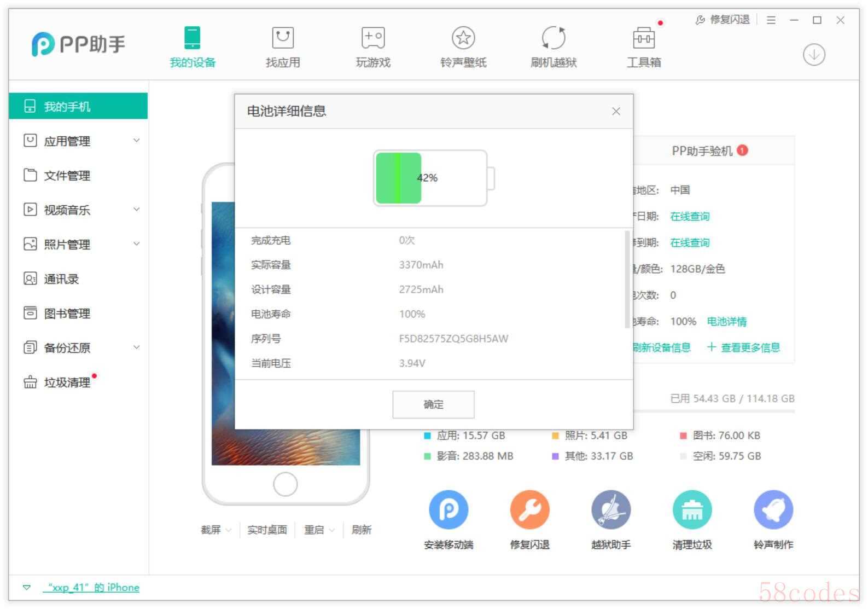Open the 铃声制作 bell icon
868x609 pixels.
(773, 509)
